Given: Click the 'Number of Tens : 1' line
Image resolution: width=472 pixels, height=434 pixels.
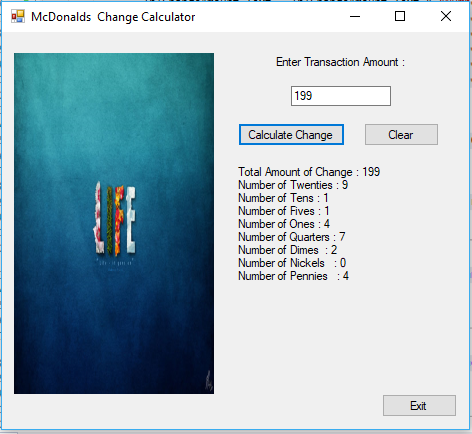Looking at the screenshot, I should point(284,198).
